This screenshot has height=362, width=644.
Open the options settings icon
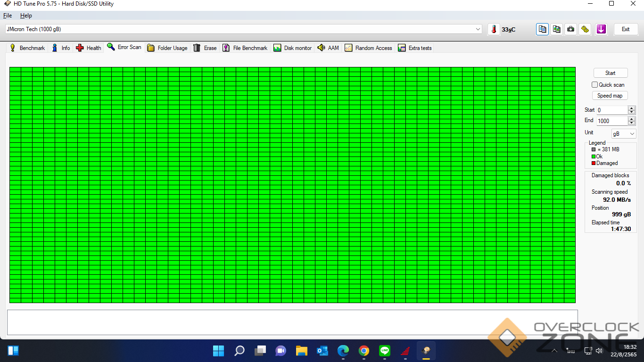tap(585, 29)
